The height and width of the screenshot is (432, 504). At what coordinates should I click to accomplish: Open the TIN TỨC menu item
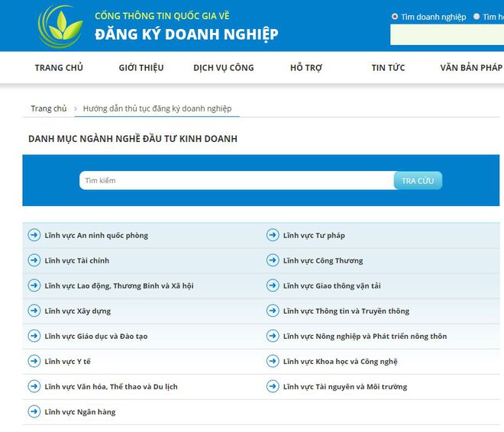pyautogui.click(x=388, y=68)
